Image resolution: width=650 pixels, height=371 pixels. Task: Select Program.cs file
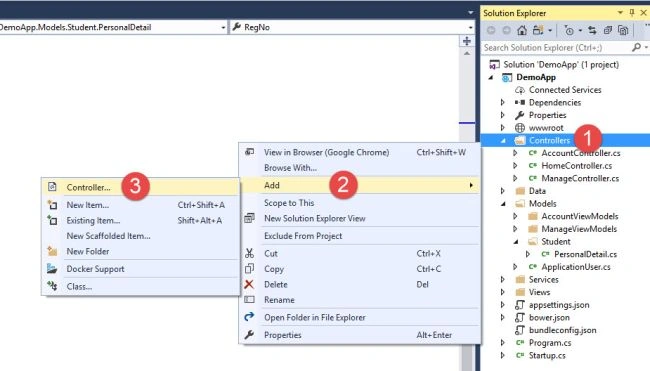[550, 343]
